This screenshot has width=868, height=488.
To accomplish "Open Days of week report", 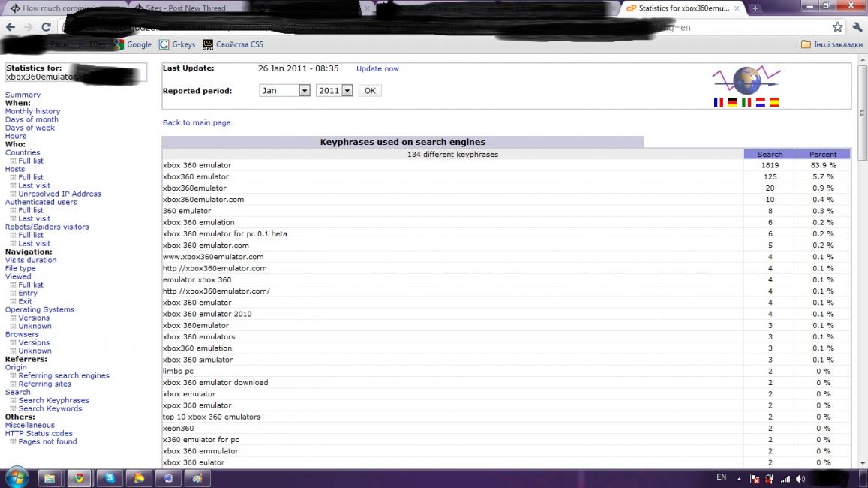I will coord(30,128).
